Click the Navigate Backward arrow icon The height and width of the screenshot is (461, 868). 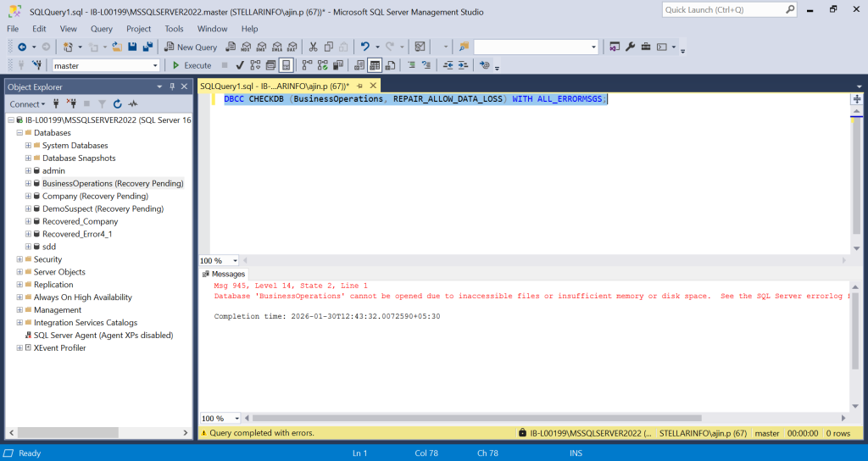coord(22,47)
